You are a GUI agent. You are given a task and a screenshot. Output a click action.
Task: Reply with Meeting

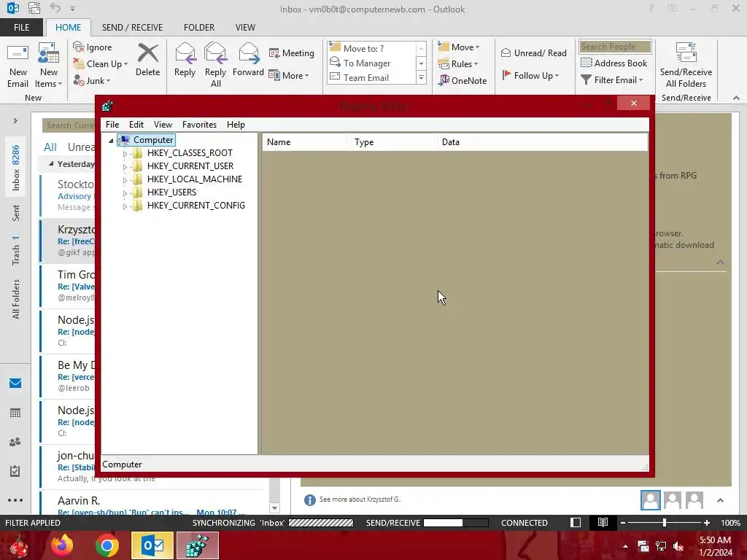tap(292, 52)
